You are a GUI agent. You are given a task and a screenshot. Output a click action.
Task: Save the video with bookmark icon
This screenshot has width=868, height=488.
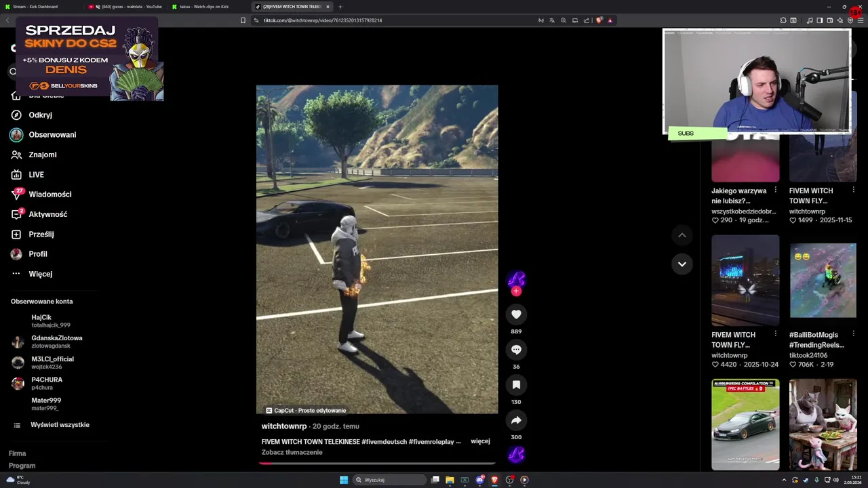(x=516, y=385)
